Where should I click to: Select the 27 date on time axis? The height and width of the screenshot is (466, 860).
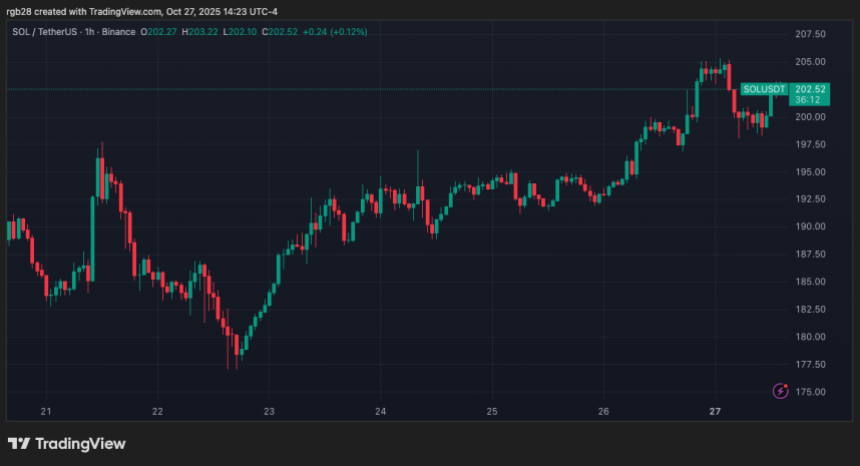[715, 411]
